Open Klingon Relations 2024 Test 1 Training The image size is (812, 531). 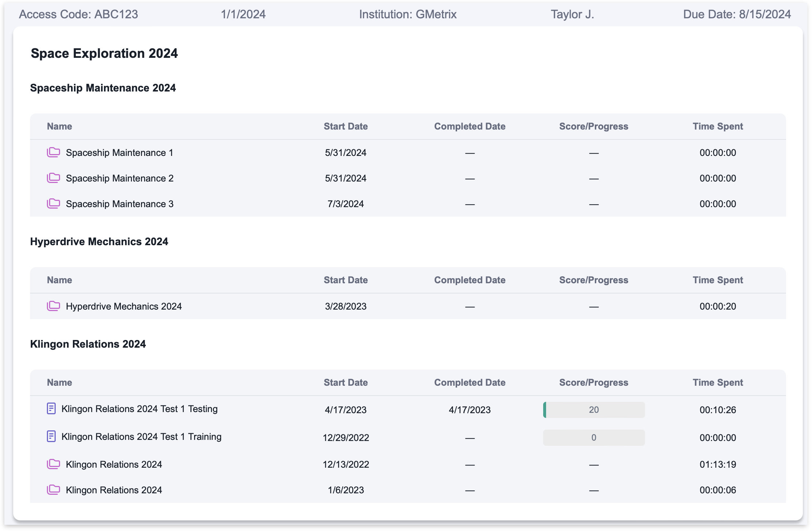(x=141, y=437)
